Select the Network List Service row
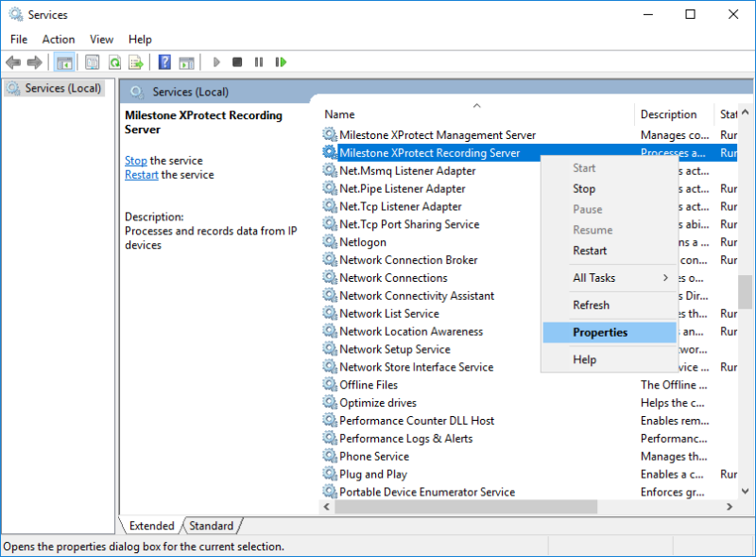This screenshot has width=756, height=557. pos(389,313)
